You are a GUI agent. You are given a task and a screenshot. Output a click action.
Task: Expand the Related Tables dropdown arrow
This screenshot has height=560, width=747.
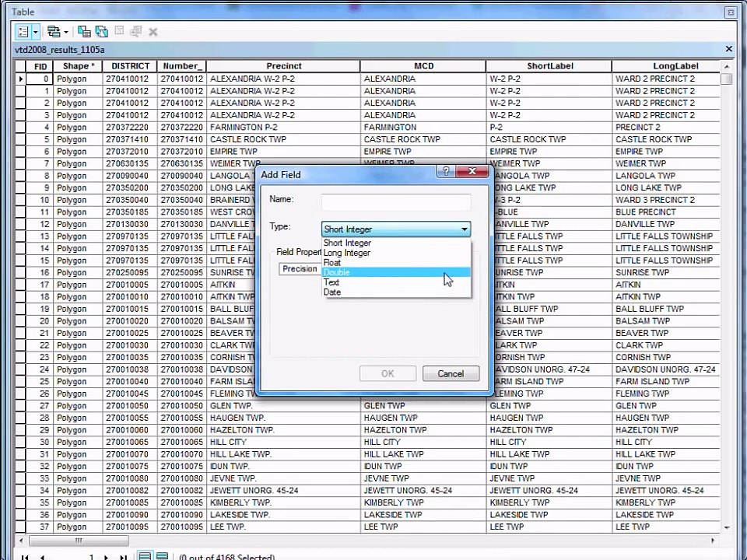pos(65,32)
